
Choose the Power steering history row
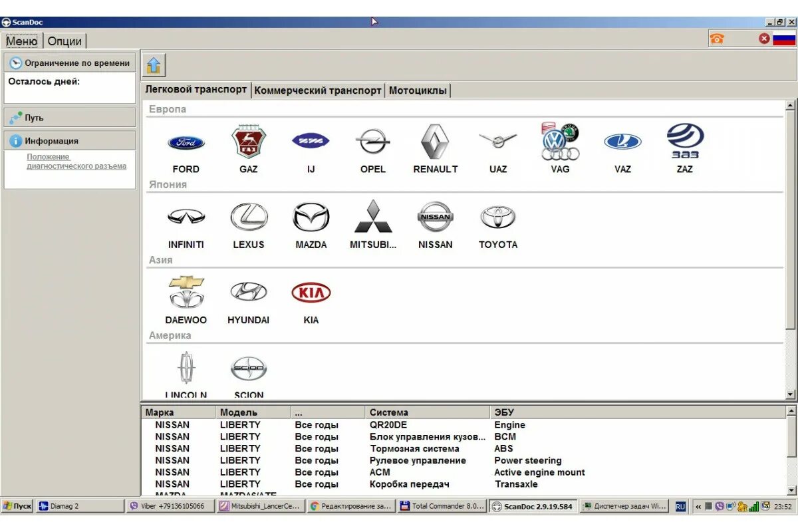pyautogui.click(x=464, y=460)
